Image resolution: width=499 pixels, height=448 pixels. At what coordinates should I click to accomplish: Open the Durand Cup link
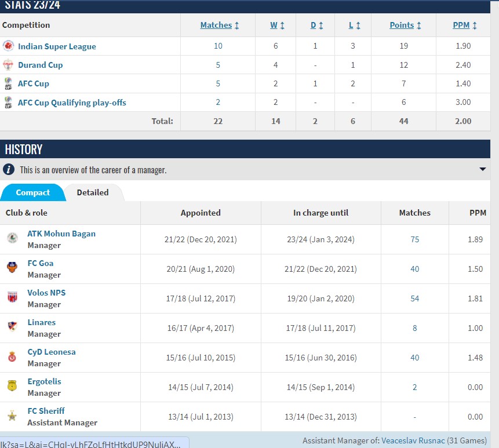click(41, 65)
